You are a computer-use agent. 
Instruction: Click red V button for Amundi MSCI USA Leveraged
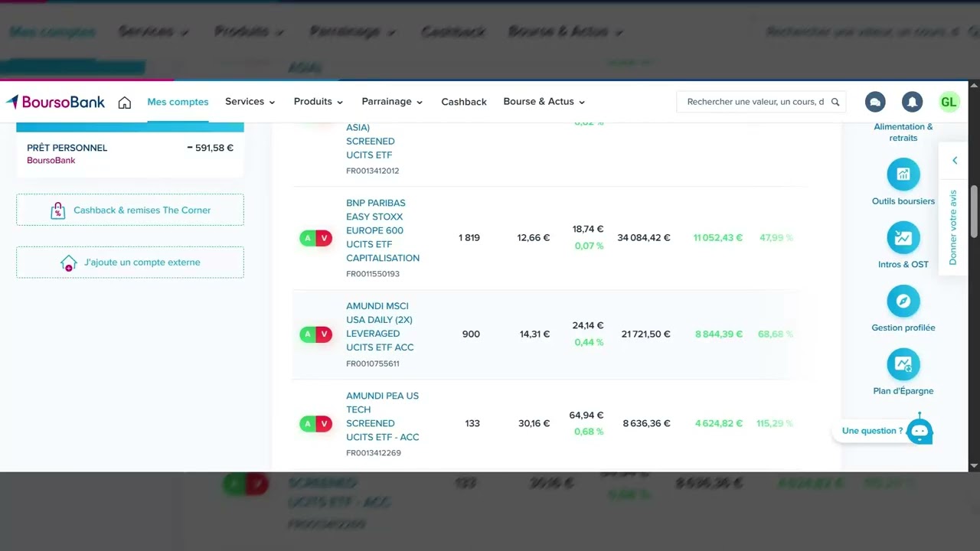point(325,334)
